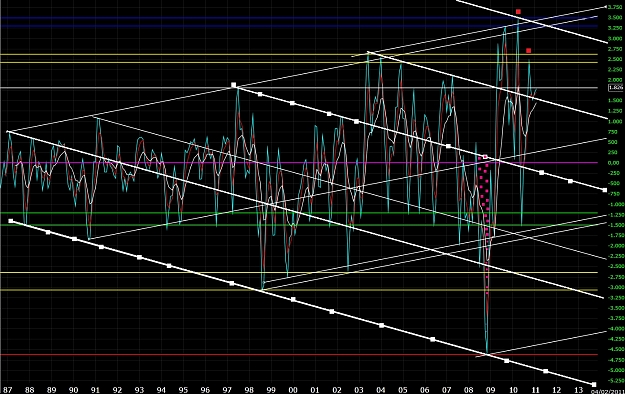Click the year 87 on time axis
The image size is (625, 394).
click(7, 390)
